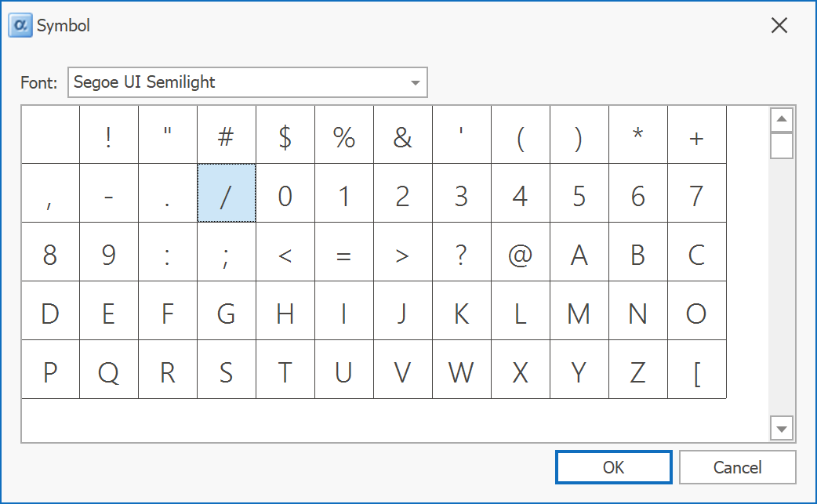Select the question mark ? symbol
This screenshot has width=817, height=504.
(x=462, y=252)
